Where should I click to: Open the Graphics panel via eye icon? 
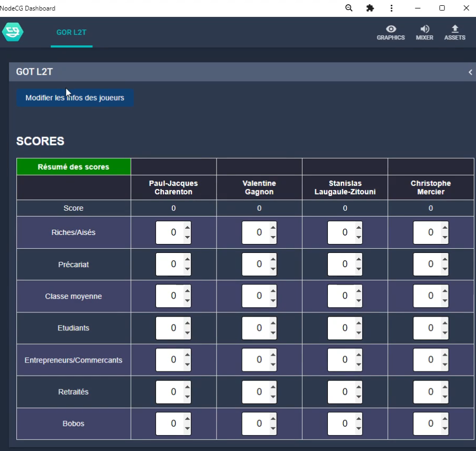pyautogui.click(x=390, y=33)
